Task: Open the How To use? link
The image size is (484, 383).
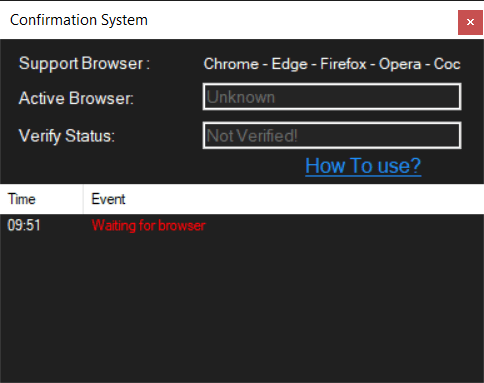Action: [363, 166]
